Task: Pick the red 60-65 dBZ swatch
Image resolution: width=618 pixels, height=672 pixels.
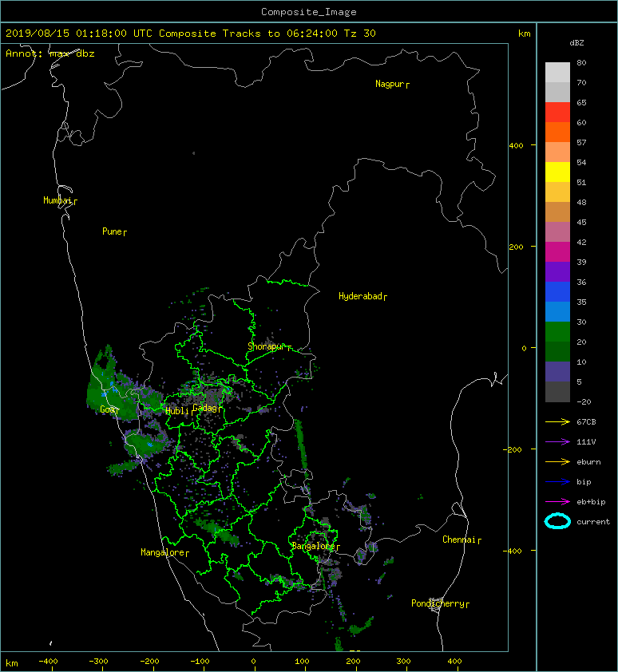Action: pos(557,112)
